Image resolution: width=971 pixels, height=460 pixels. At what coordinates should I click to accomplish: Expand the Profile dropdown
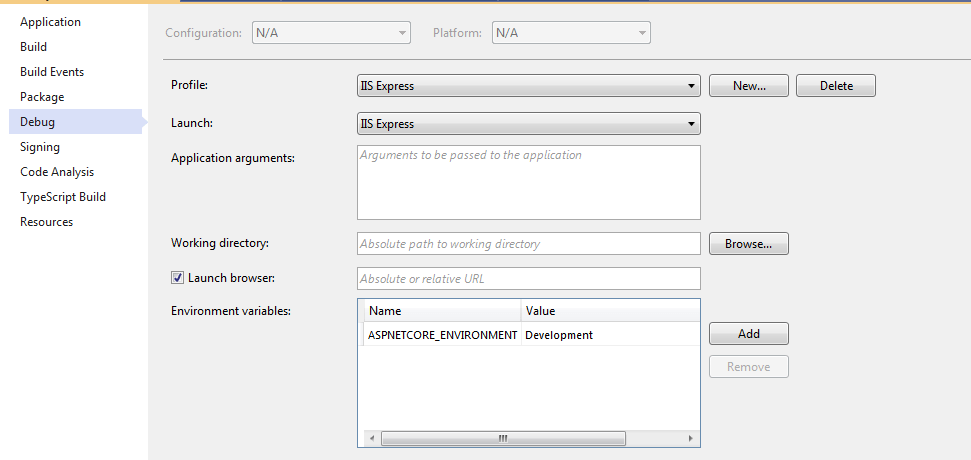pos(529,86)
